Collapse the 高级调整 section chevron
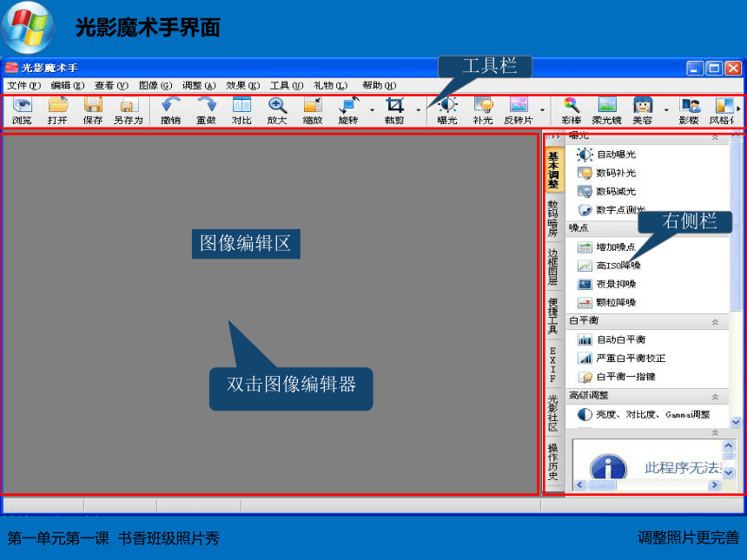This screenshot has height=560, width=747. point(715,397)
